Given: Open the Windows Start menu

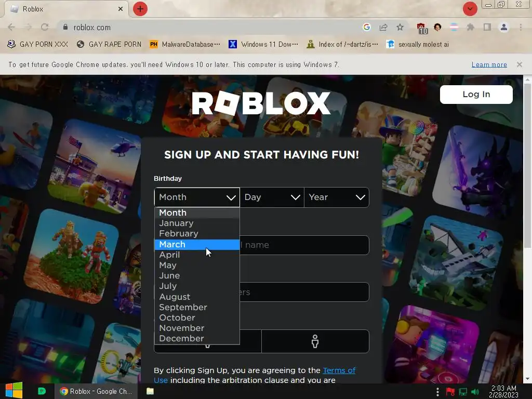Looking at the screenshot, I should (x=14, y=391).
